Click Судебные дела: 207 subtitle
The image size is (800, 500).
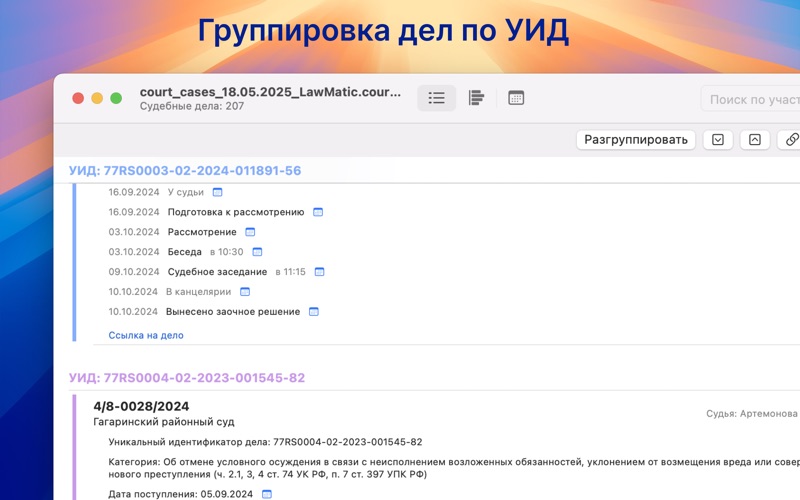click(x=192, y=106)
